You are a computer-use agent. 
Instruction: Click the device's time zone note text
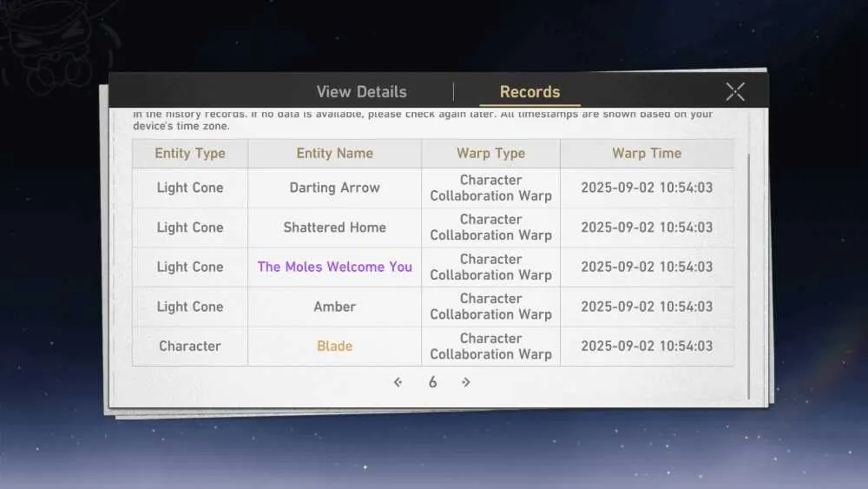(x=181, y=126)
